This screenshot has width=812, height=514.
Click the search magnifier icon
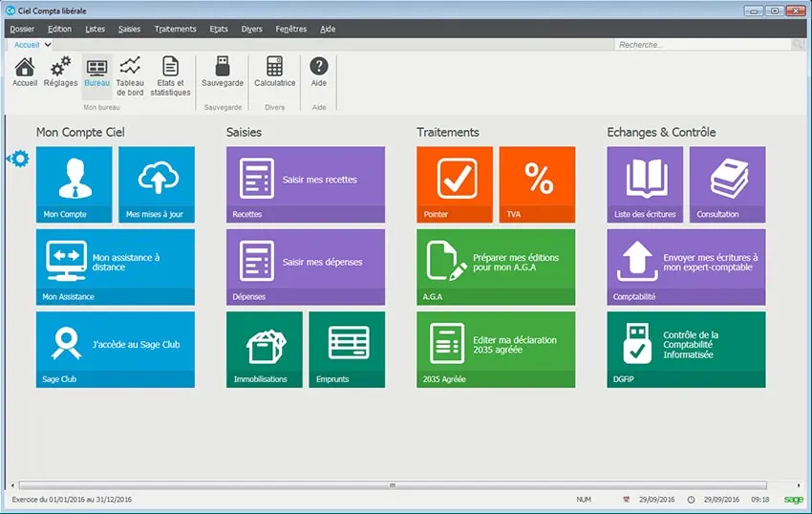tap(798, 45)
